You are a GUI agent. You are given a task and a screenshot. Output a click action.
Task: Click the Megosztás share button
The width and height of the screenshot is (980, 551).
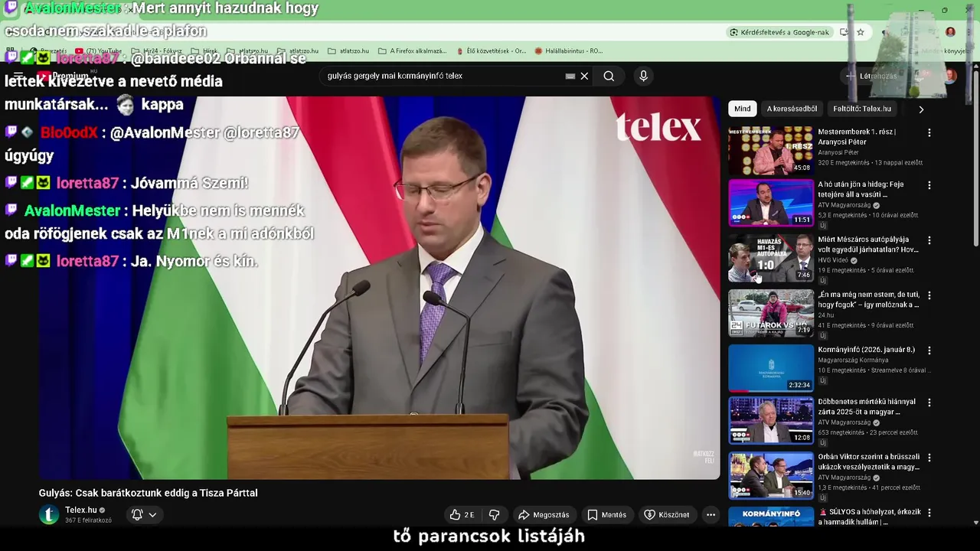pos(544,515)
